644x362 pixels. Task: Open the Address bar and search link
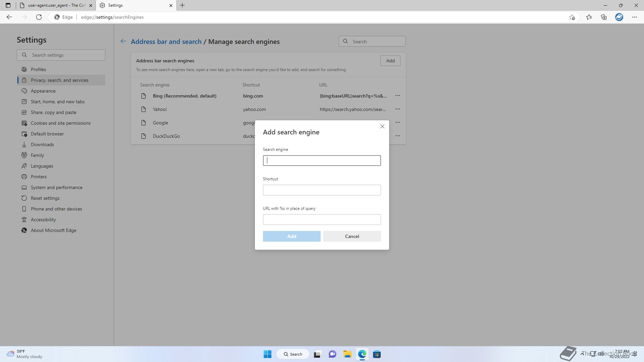coord(166,42)
